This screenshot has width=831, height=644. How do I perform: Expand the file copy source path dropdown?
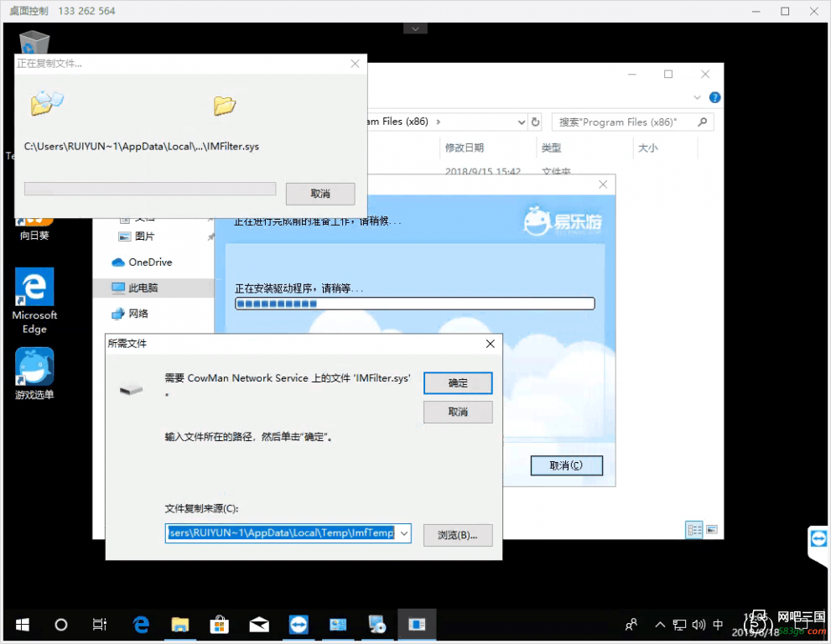coord(403,533)
